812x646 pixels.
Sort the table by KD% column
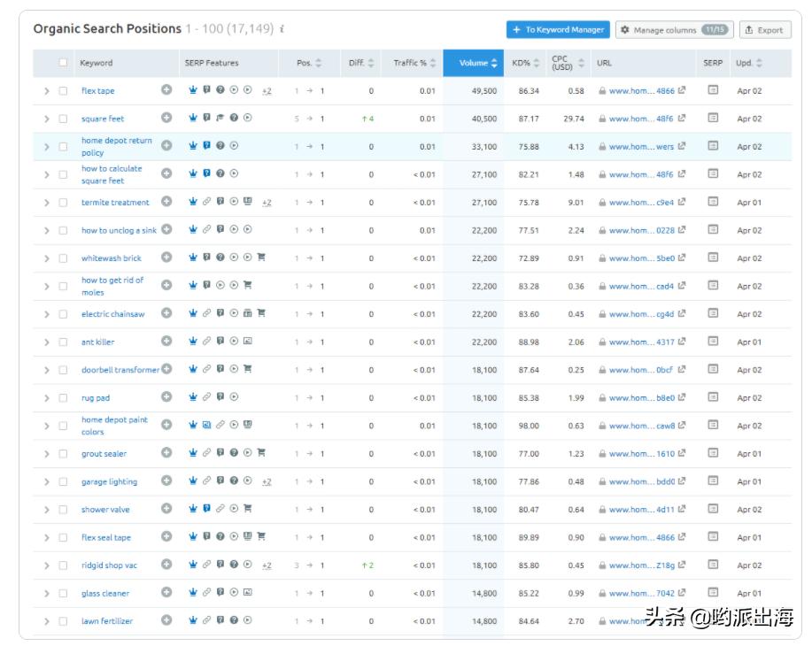[522, 62]
